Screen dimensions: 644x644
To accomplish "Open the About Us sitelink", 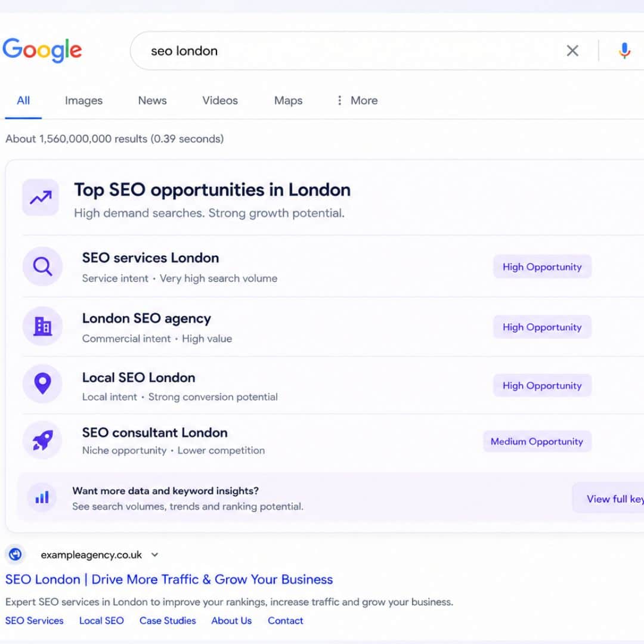I will pyautogui.click(x=231, y=621).
